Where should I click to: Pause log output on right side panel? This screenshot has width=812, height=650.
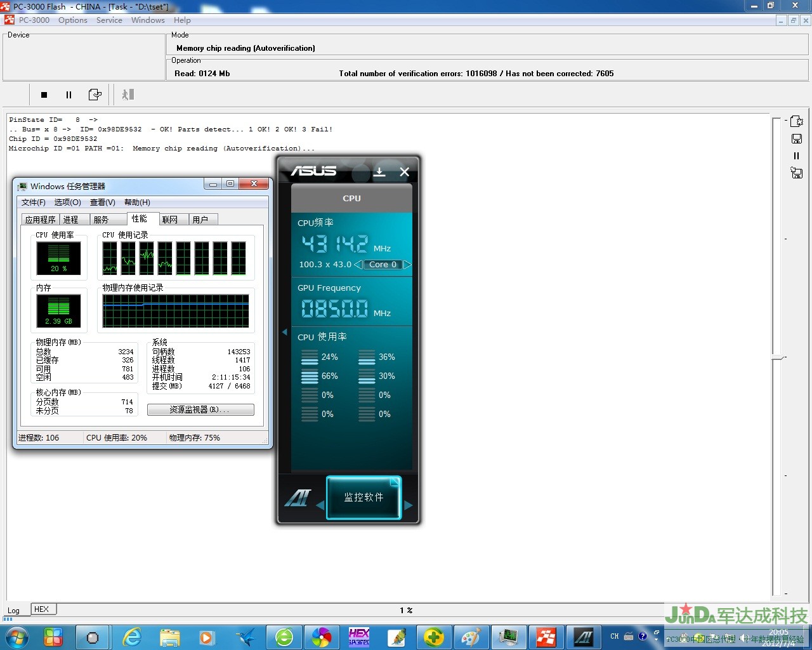click(797, 156)
